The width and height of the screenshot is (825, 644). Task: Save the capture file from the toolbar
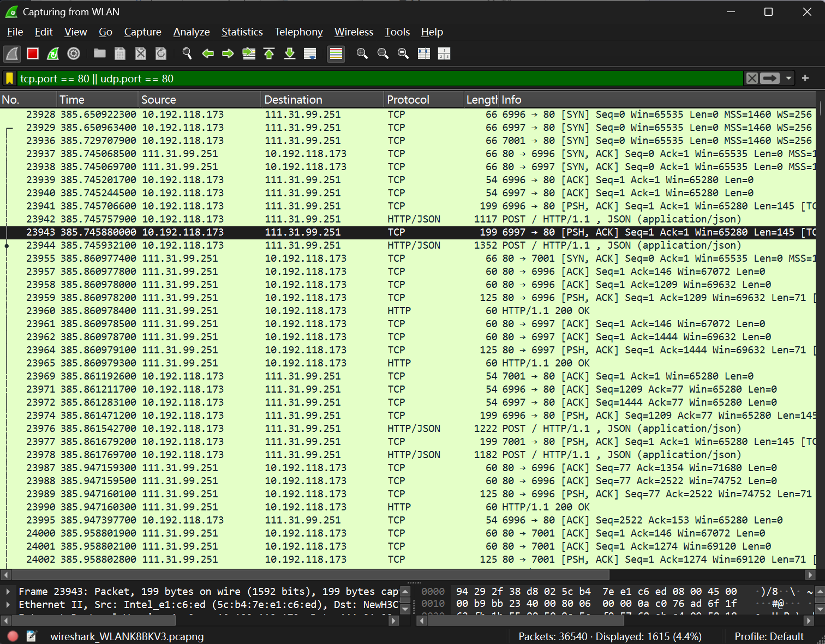pyautogui.click(x=120, y=53)
